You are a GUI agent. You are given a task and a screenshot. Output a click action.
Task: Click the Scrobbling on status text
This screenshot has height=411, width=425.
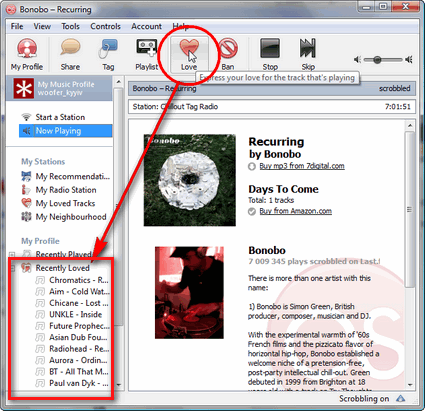click(x=364, y=399)
